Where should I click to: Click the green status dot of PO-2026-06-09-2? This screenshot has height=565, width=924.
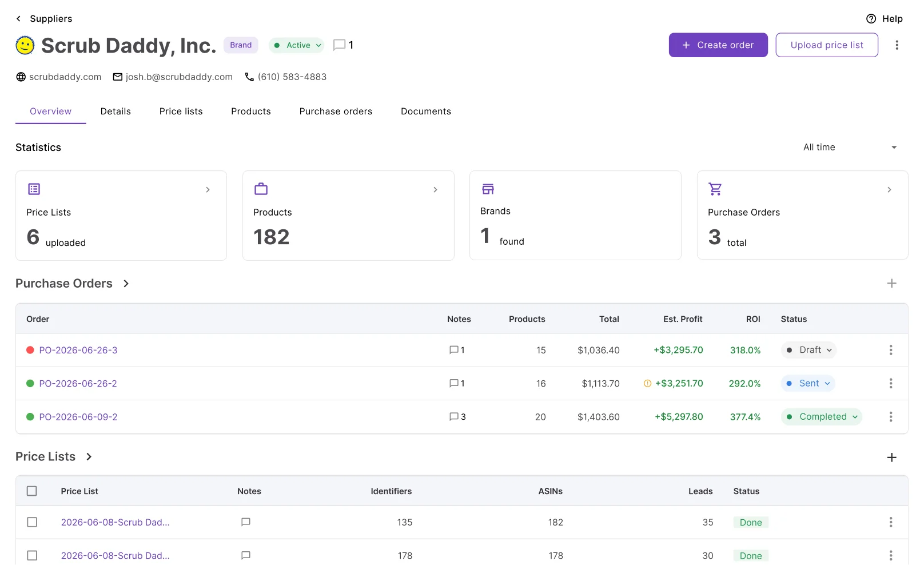30,417
